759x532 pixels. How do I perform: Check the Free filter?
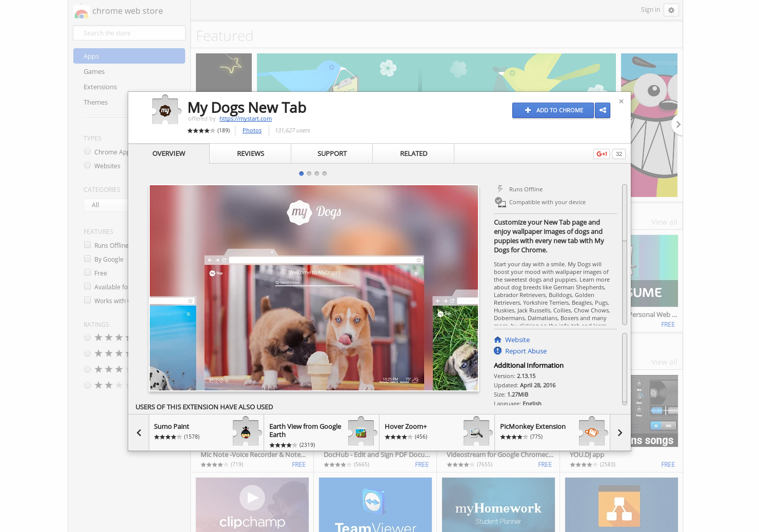pyautogui.click(x=87, y=272)
